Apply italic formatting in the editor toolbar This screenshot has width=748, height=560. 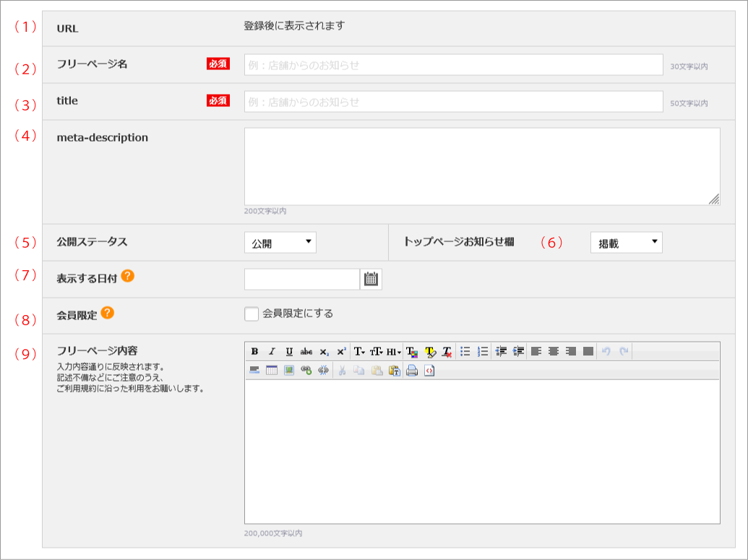coord(272,351)
